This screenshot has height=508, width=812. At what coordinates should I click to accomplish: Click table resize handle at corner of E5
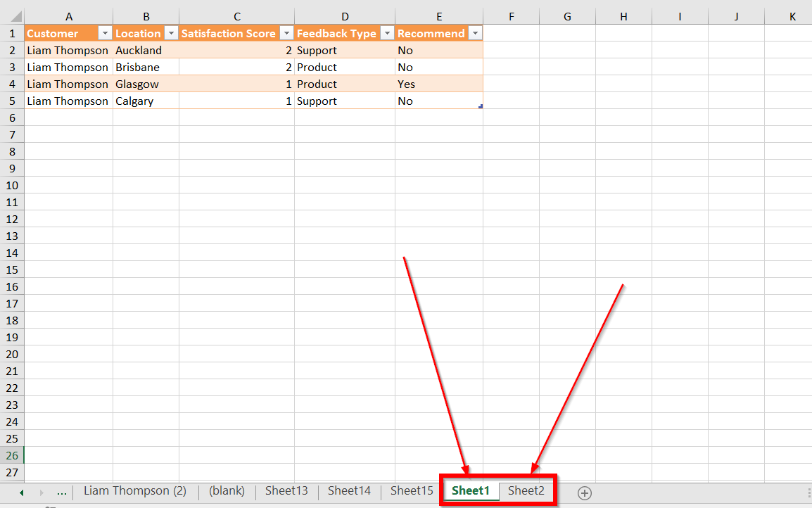tap(481, 106)
